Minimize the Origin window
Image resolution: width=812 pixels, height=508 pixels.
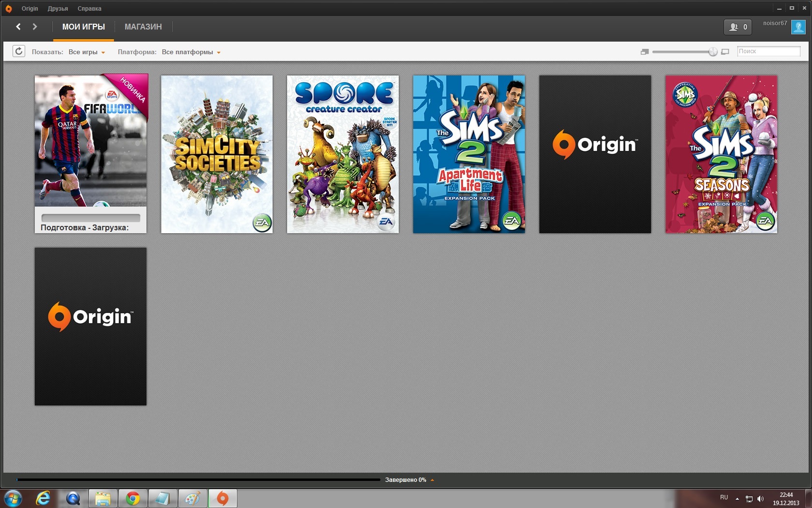pos(779,8)
